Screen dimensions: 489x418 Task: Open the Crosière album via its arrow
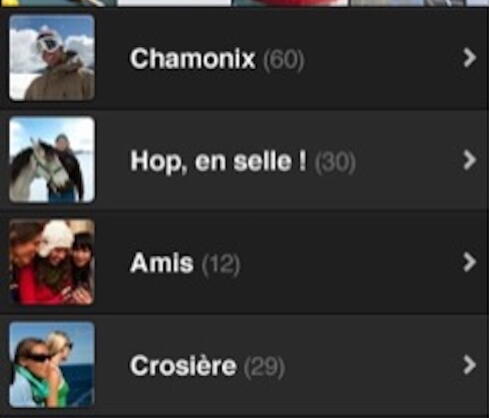coord(469,365)
